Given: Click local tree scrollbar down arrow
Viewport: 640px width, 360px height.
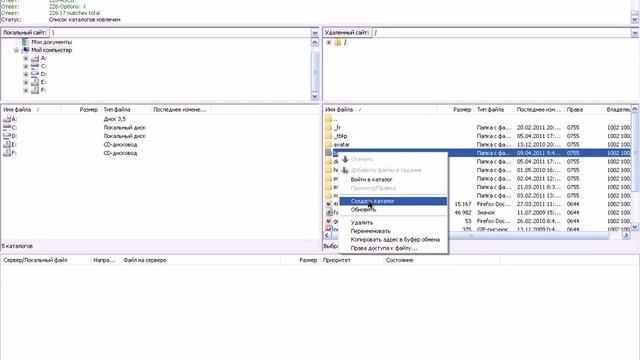Looking at the screenshot, I should tap(315, 96).
